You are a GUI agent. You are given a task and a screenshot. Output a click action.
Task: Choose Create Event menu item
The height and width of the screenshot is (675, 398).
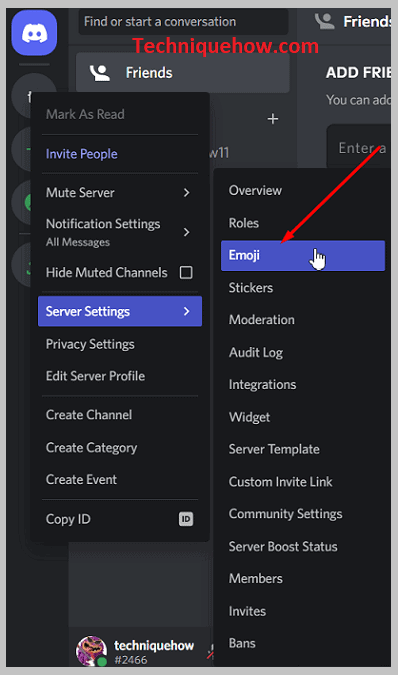pos(120,479)
